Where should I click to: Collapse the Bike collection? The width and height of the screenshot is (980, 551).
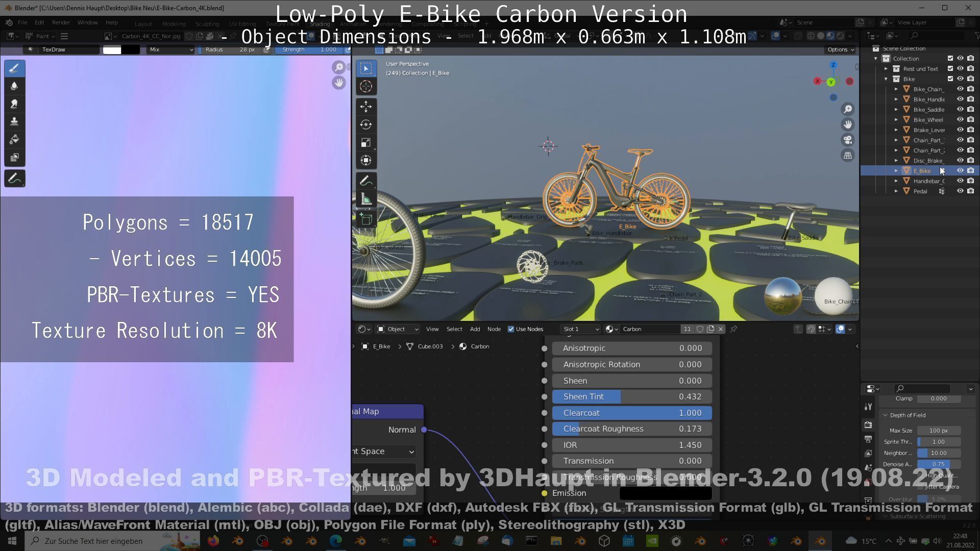coord(886,79)
